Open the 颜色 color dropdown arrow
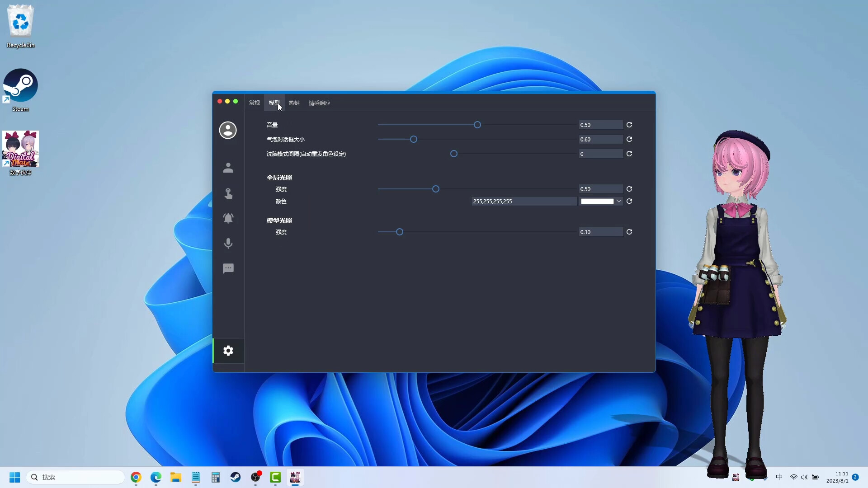Screen dimensions: 868x488 pos(619,201)
